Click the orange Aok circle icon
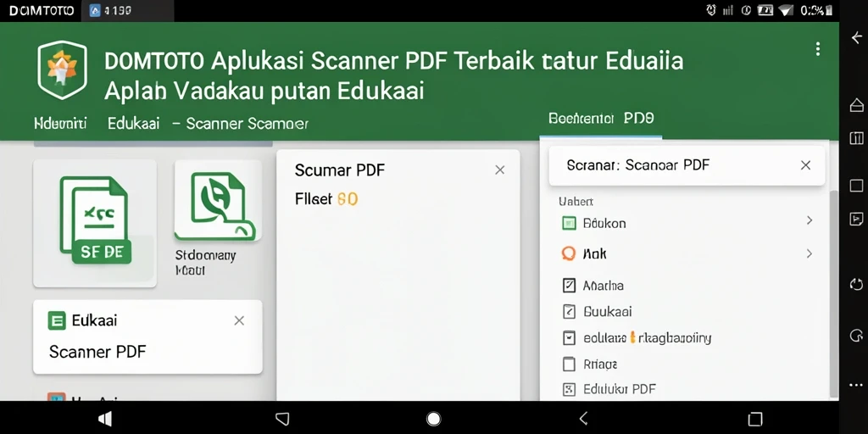868x434 pixels. coord(569,253)
